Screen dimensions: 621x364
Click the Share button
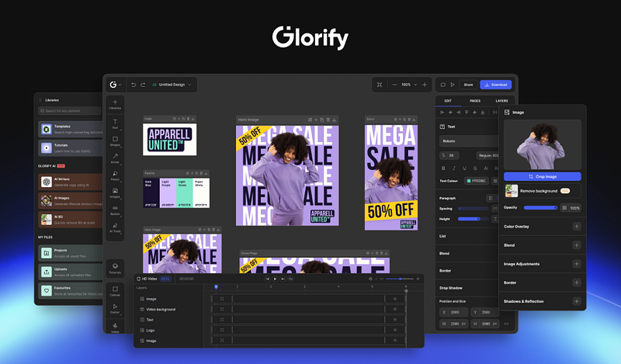(x=468, y=85)
